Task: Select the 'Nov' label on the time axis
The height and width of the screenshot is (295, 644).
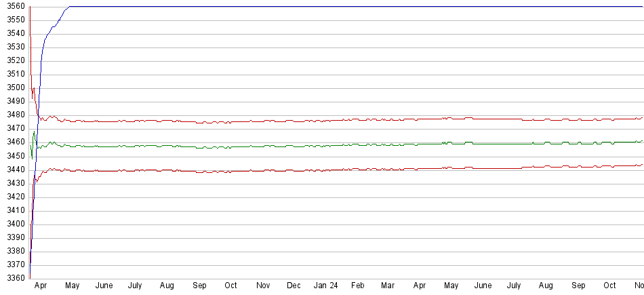Action: [262, 286]
